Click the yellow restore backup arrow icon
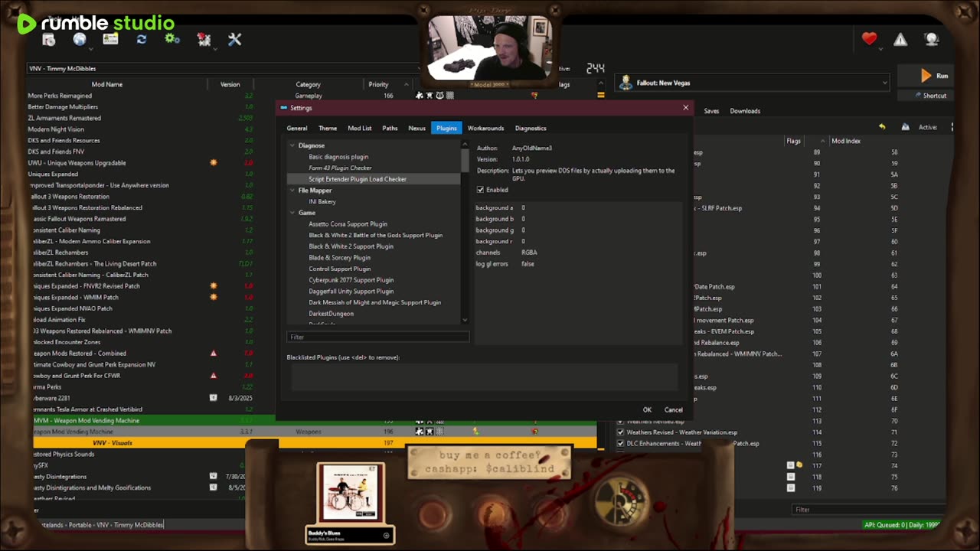 [x=882, y=127]
